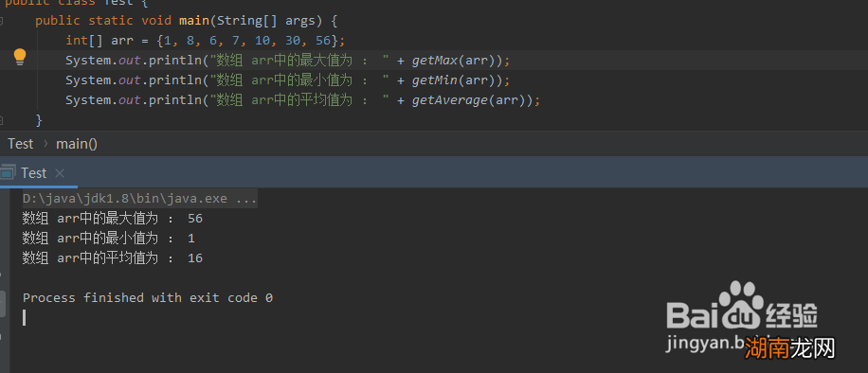Viewport: 868px width, 373px height.
Task: Click main() in the breadcrumb bar
Action: click(x=77, y=144)
